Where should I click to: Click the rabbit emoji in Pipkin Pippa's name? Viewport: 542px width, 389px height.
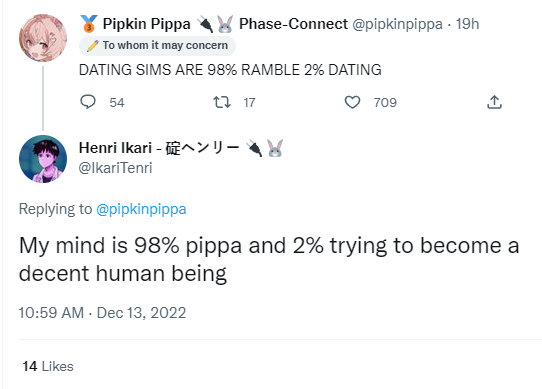(x=225, y=24)
